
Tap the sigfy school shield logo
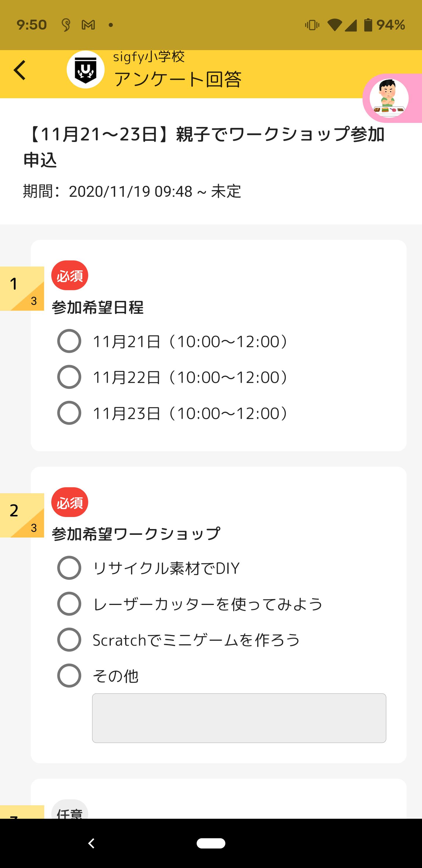(86, 70)
